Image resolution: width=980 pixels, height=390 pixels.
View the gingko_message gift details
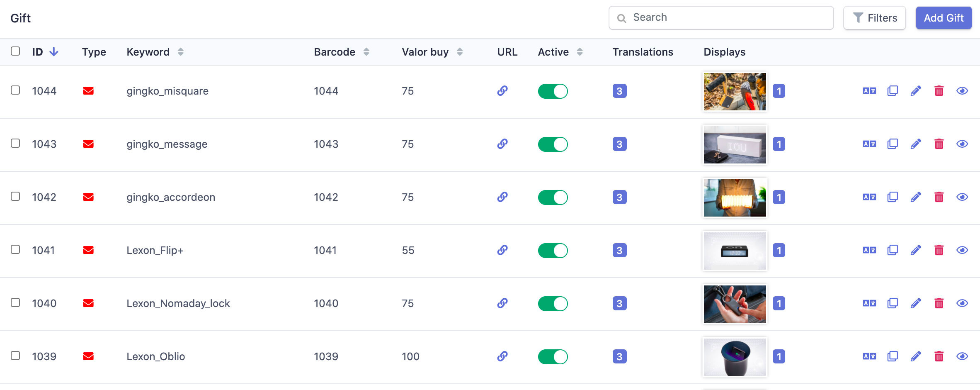click(x=962, y=144)
